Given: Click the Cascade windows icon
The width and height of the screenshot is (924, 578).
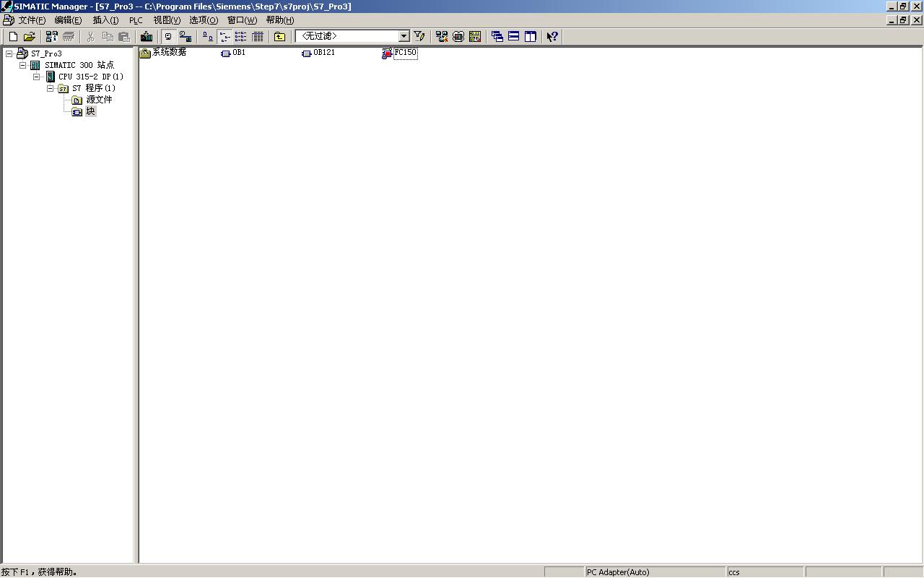Looking at the screenshot, I should point(497,37).
